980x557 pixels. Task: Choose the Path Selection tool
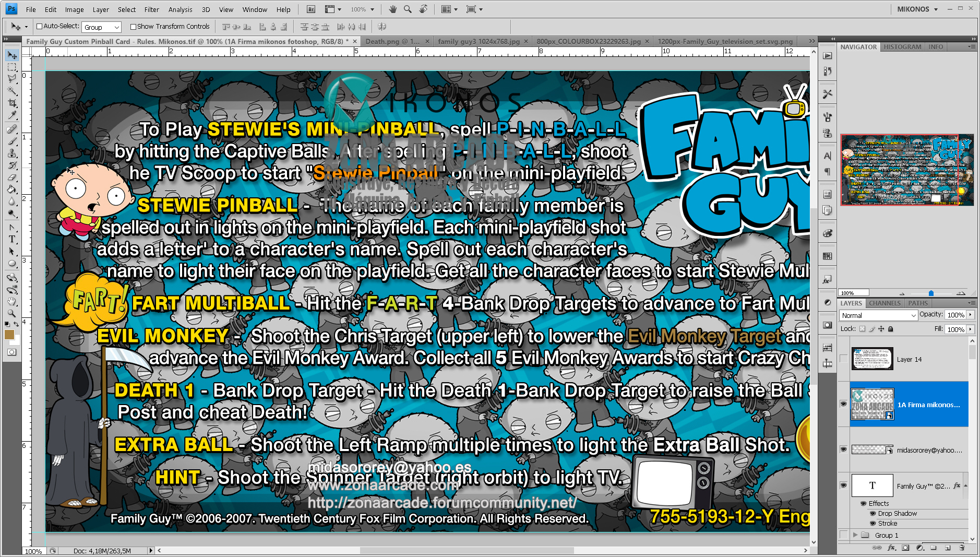[12, 251]
